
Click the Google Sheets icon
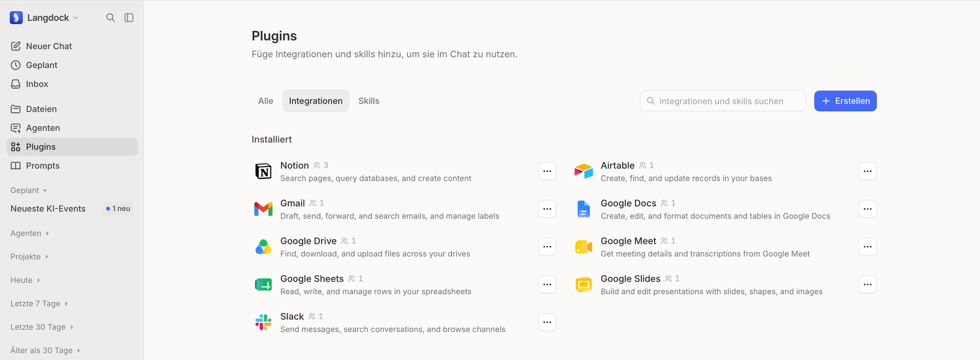[x=264, y=285]
